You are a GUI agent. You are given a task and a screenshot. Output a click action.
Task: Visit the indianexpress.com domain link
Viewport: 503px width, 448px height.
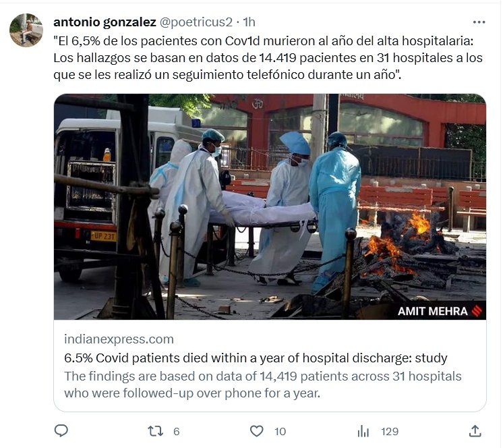[119, 339]
